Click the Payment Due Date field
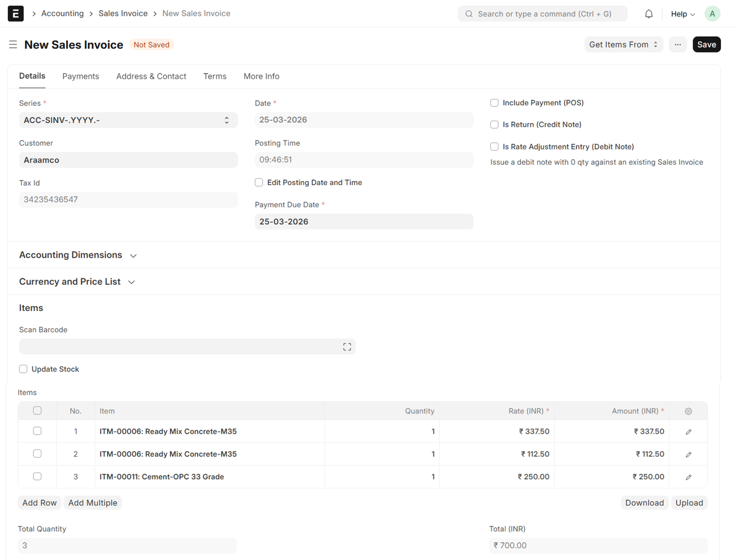 point(364,221)
